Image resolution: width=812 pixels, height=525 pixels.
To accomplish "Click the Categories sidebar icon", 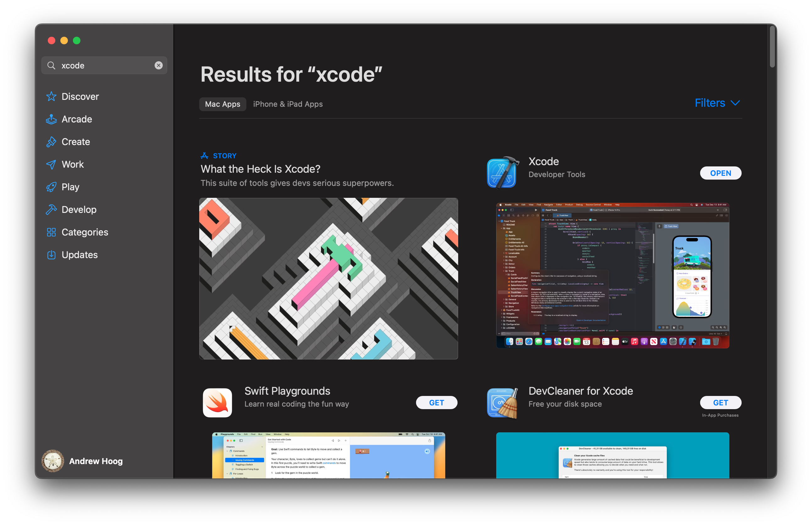I will 52,232.
